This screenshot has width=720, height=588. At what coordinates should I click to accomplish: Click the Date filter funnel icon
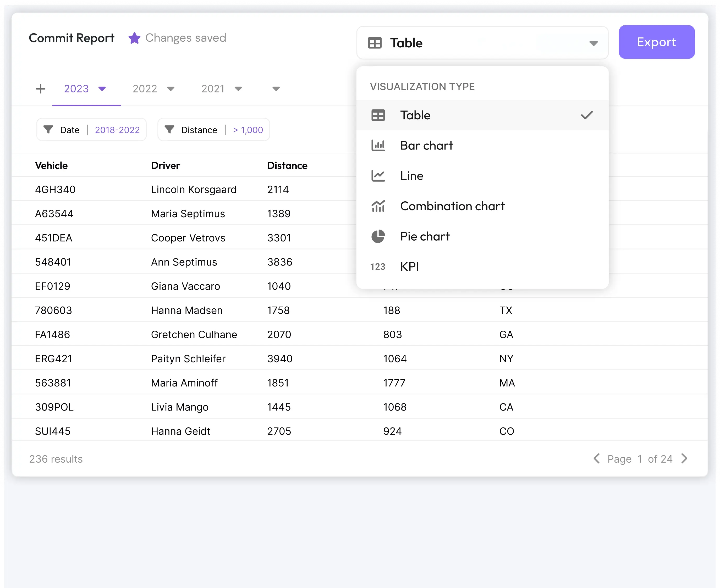coord(49,129)
